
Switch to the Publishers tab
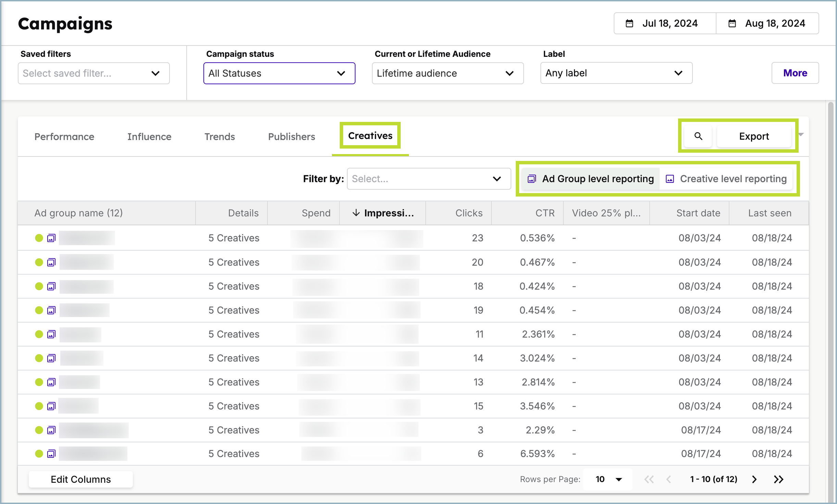[291, 137]
